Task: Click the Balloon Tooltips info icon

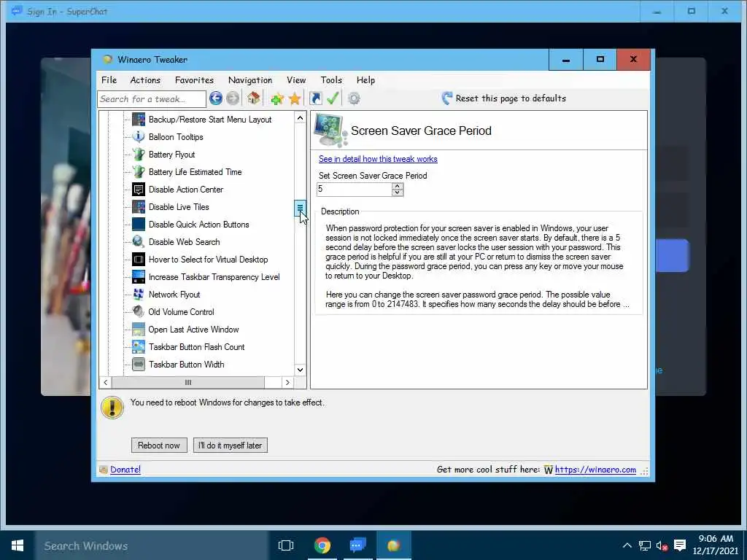Action: [138, 136]
